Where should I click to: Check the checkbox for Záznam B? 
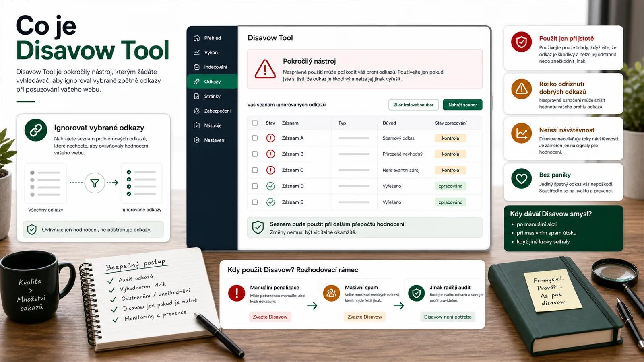coord(255,154)
